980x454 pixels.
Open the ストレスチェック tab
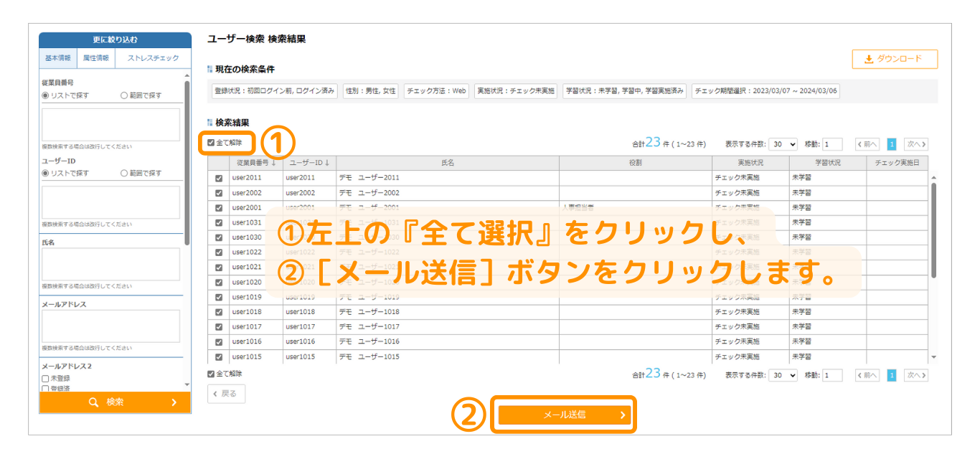(153, 58)
